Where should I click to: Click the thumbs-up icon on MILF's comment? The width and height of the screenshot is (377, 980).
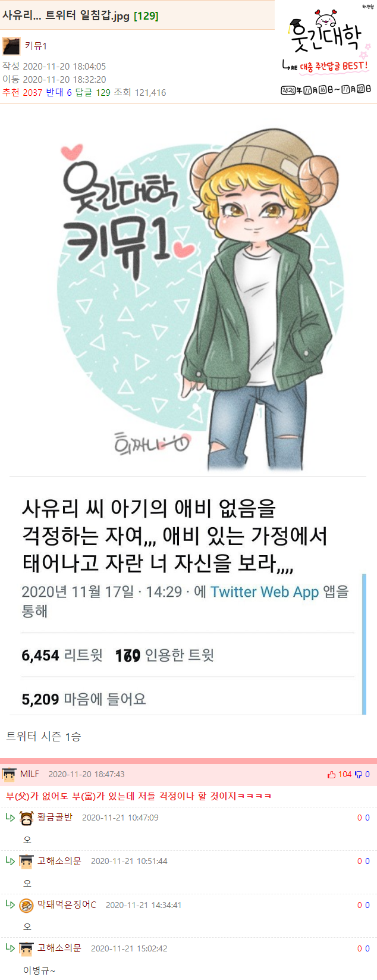[x=331, y=774]
